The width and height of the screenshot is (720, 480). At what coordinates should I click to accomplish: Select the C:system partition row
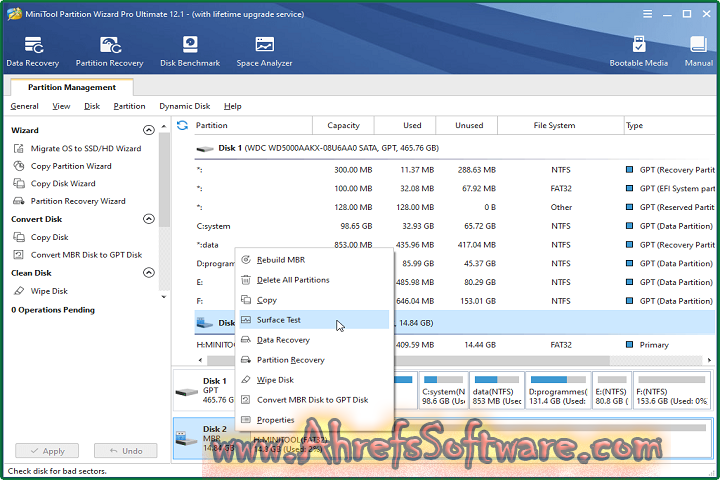[x=455, y=226]
